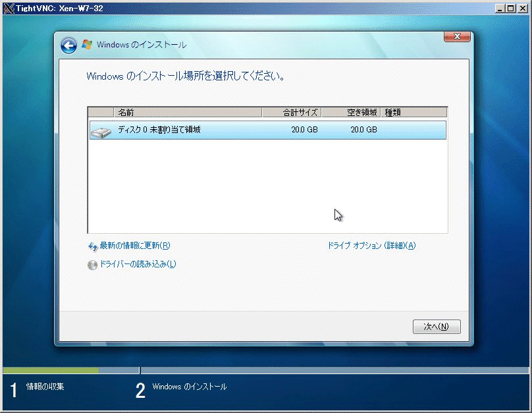The width and height of the screenshot is (532, 413).
Task: Minimize the TightVNC window
Action: [500, 9]
